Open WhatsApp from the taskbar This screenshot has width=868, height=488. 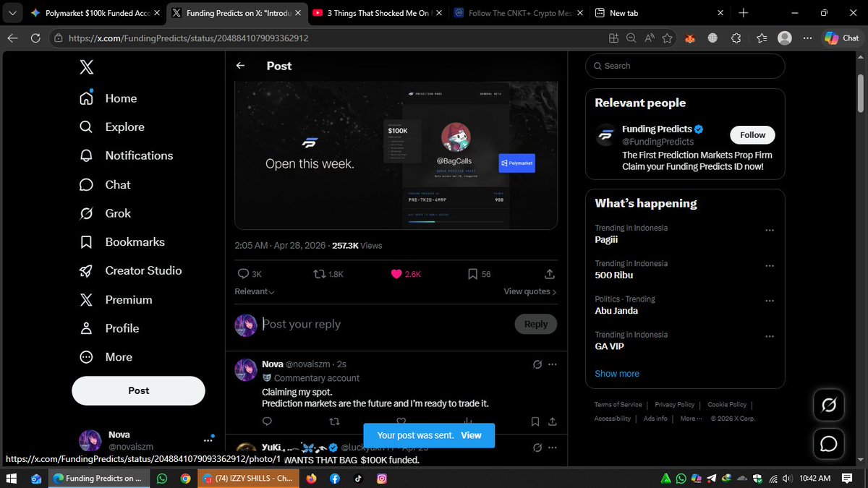tap(161, 478)
